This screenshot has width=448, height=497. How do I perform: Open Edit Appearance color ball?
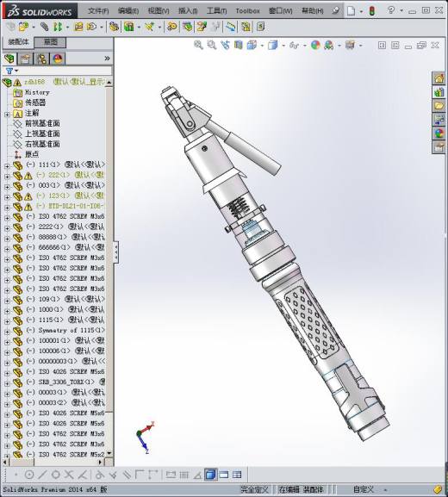click(315, 45)
